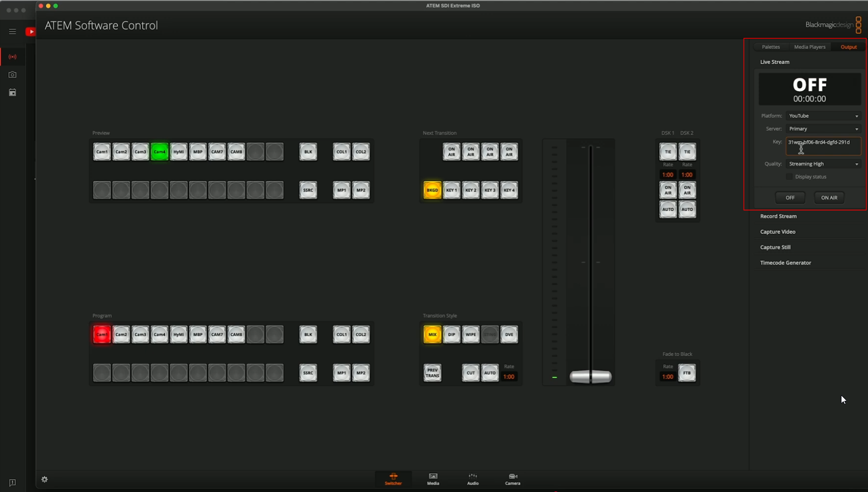Open the hamburger menu in the left sidebar
The width and height of the screenshot is (868, 492).
13,32
